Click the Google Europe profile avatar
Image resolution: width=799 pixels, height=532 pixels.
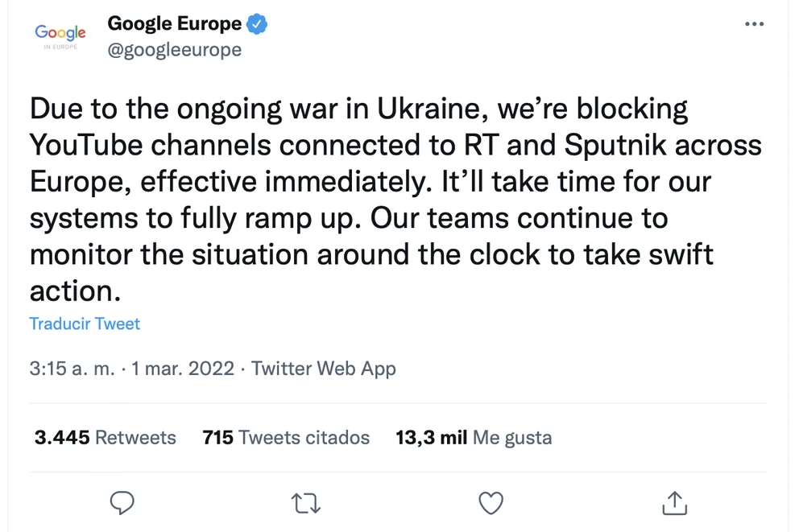[x=60, y=35]
